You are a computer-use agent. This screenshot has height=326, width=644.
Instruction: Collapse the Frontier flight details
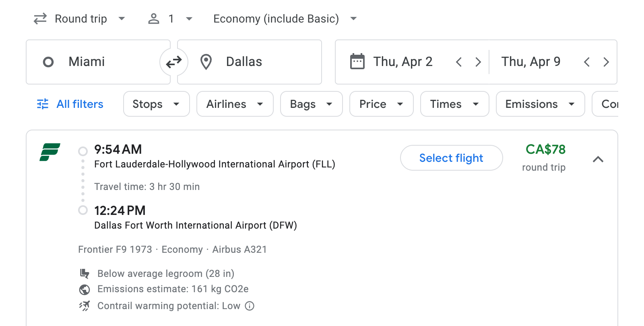coord(598,159)
